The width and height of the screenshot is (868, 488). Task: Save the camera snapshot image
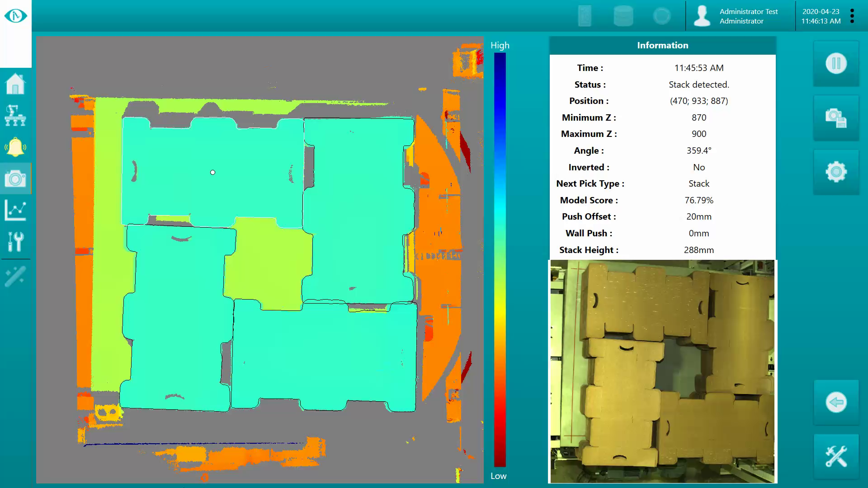point(836,118)
